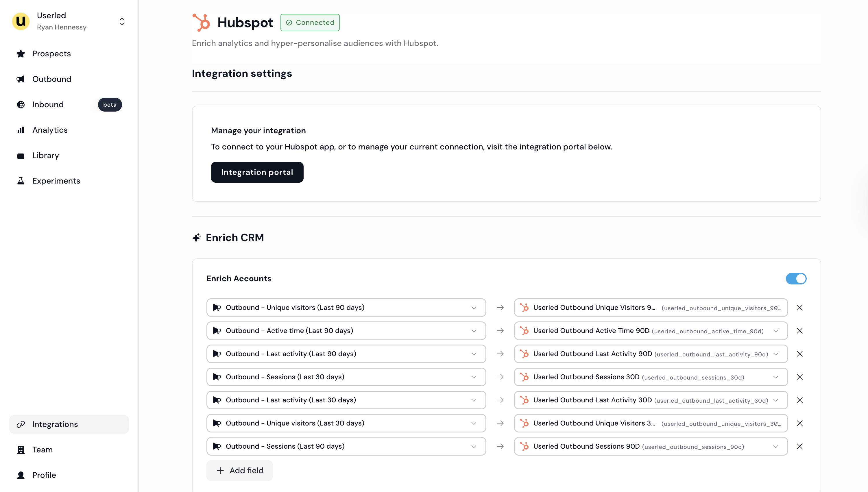Click the Integration portal button

pyautogui.click(x=257, y=172)
